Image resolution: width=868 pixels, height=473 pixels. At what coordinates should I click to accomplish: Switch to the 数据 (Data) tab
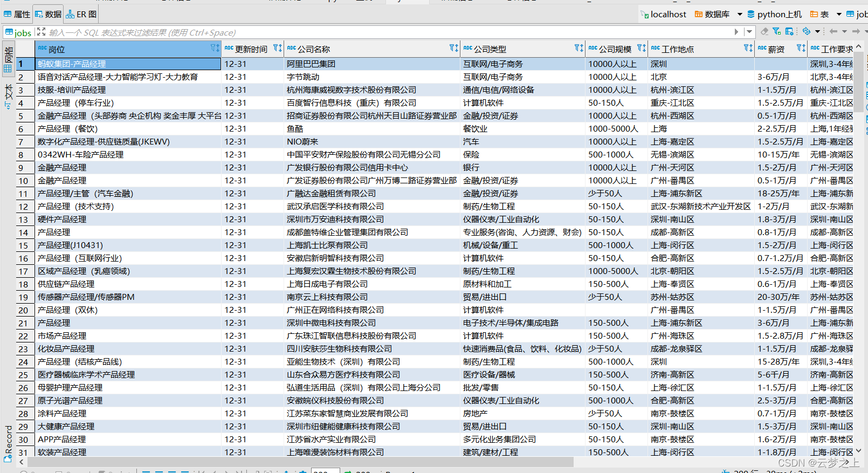pos(49,15)
